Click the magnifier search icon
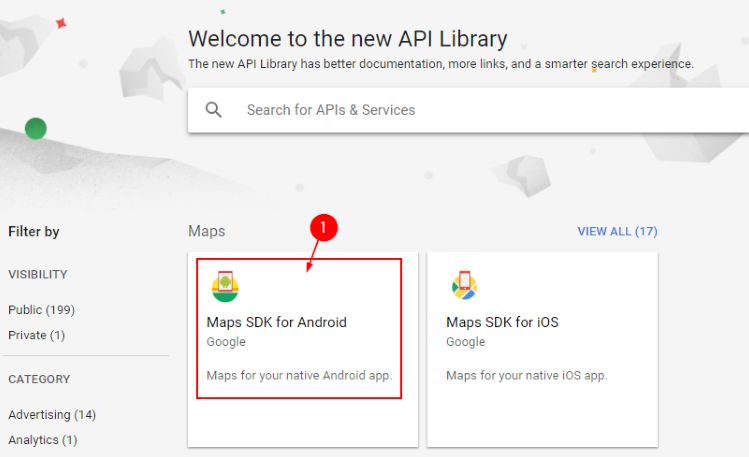 [x=214, y=110]
